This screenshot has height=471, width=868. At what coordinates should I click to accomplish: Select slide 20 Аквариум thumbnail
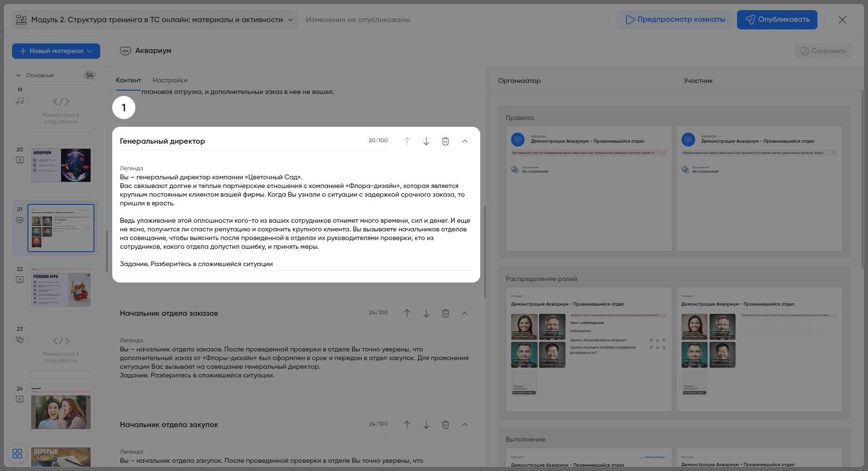click(61, 165)
